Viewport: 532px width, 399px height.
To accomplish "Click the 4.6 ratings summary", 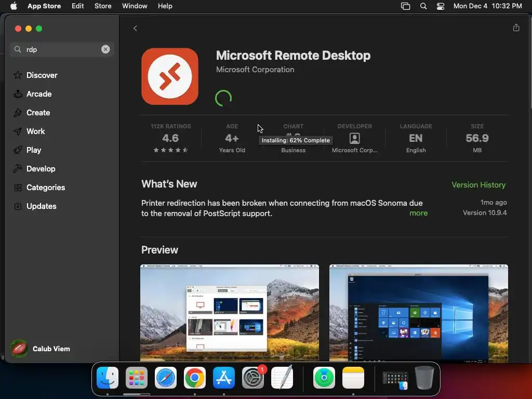I will tap(170, 138).
